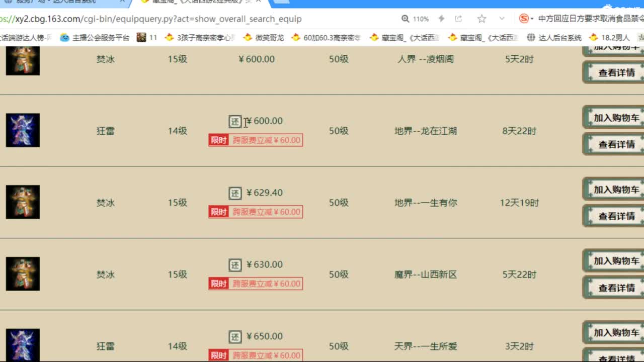Open bookmark 3孩子高亲密孝心

pos(200,38)
